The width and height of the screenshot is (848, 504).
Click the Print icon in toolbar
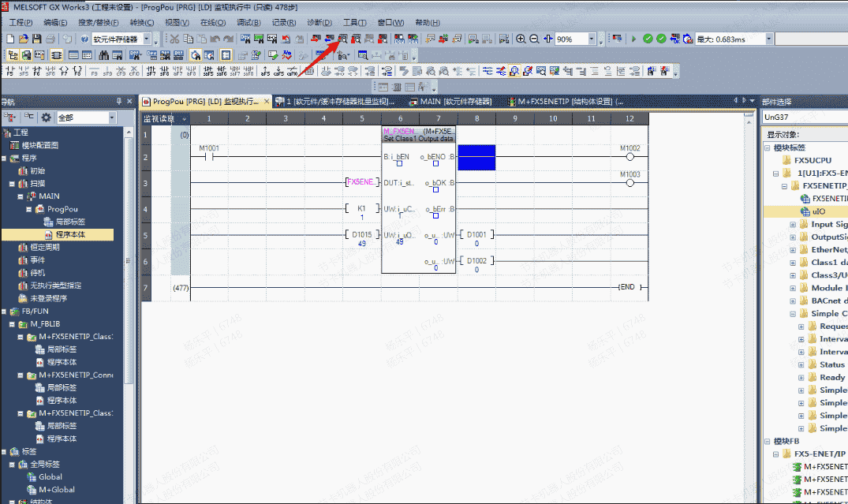tap(50, 39)
